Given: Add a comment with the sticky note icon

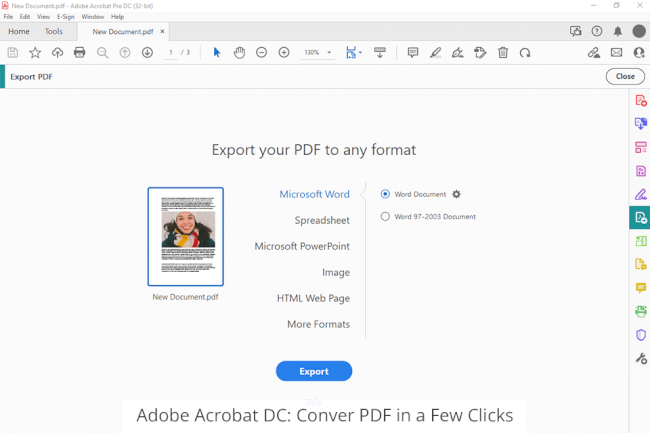Looking at the screenshot, I should click(413, 53).
